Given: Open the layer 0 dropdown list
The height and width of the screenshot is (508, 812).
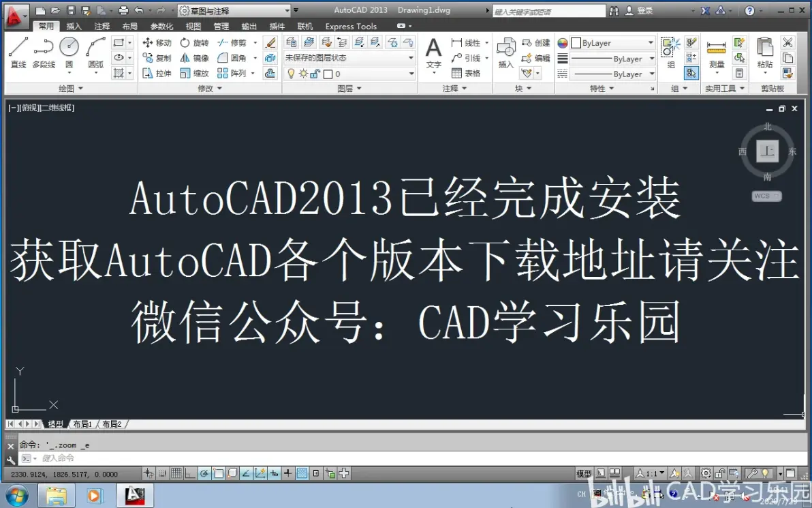Looking at the screenshot, I should 349,74.
